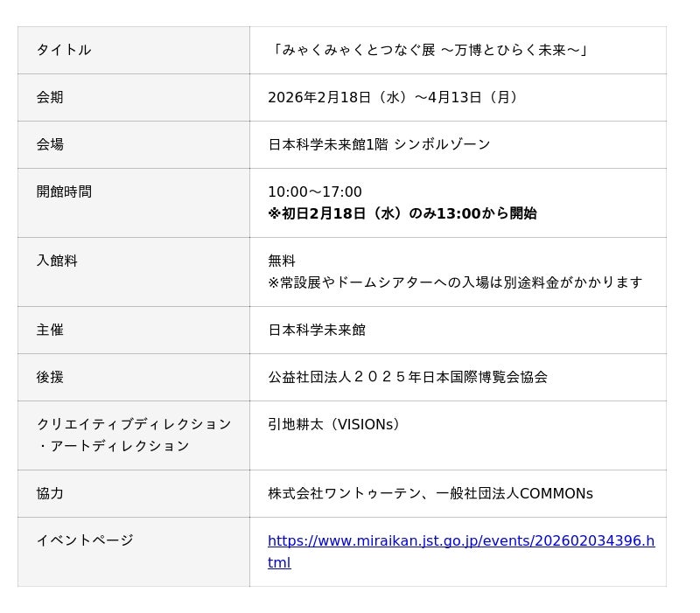Viewport: 700px width, 613px height.
Task: Click the note about 常設展 and ドームシアター fees
Action: point(455,282)
